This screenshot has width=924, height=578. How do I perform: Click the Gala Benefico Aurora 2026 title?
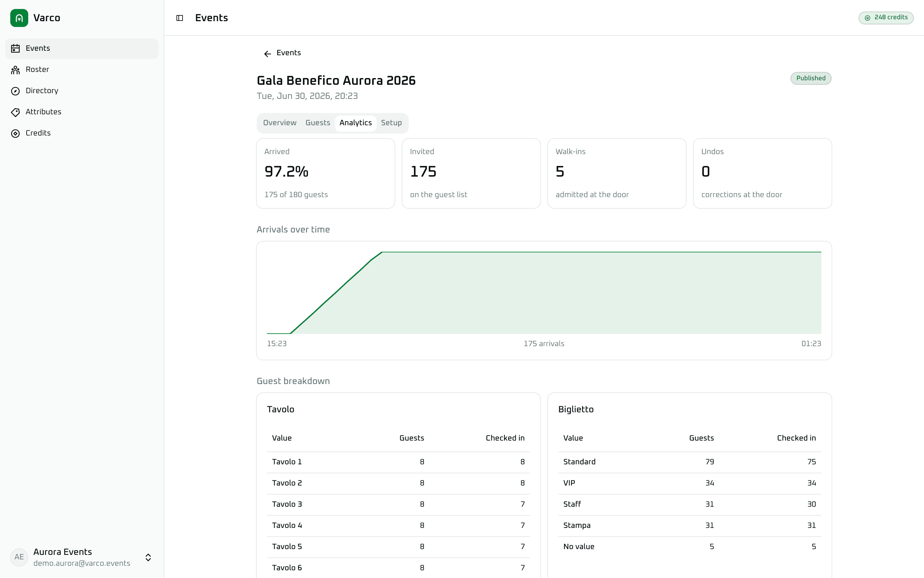tap(336, 81)
